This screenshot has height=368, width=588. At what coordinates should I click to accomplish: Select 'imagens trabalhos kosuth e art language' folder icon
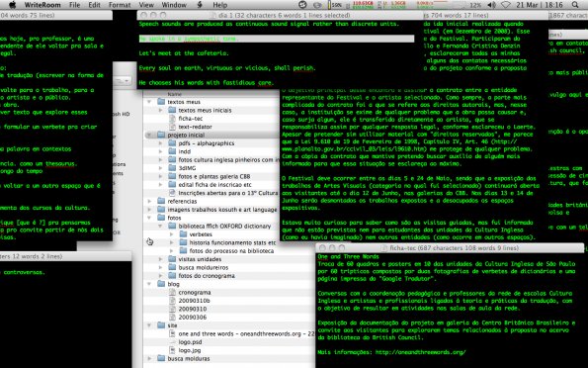coord(161,209)
